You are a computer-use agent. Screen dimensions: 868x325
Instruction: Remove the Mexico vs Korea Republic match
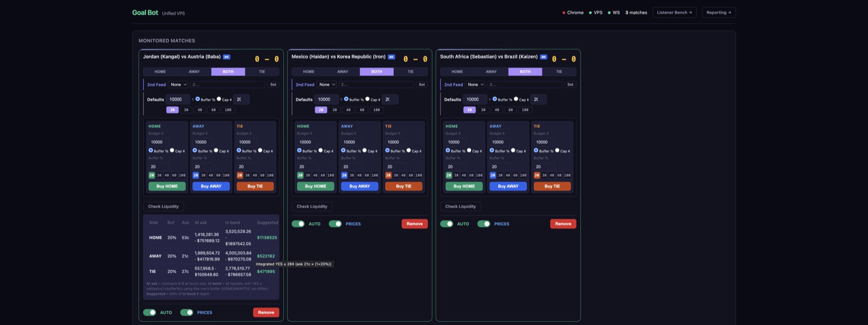pos(414,224)
